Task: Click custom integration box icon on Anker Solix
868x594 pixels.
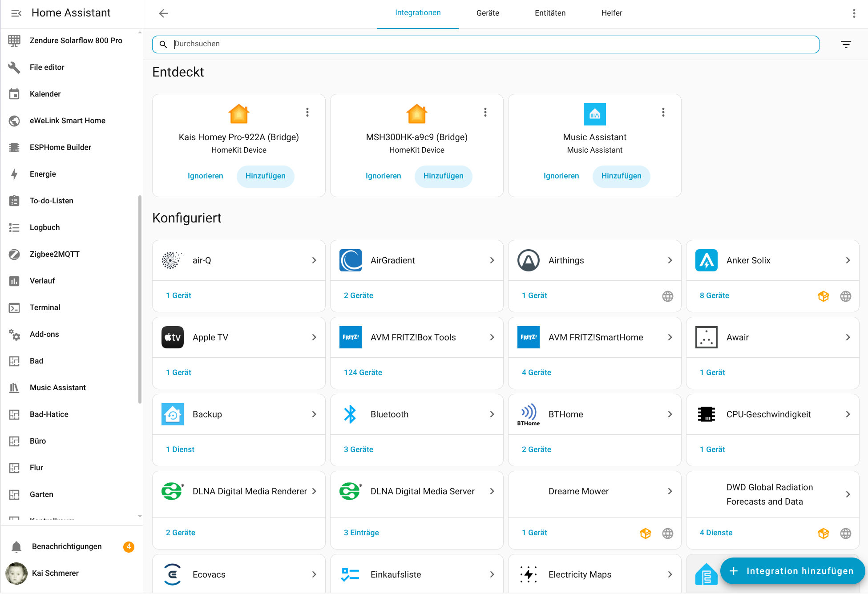Action: [823, 296]
